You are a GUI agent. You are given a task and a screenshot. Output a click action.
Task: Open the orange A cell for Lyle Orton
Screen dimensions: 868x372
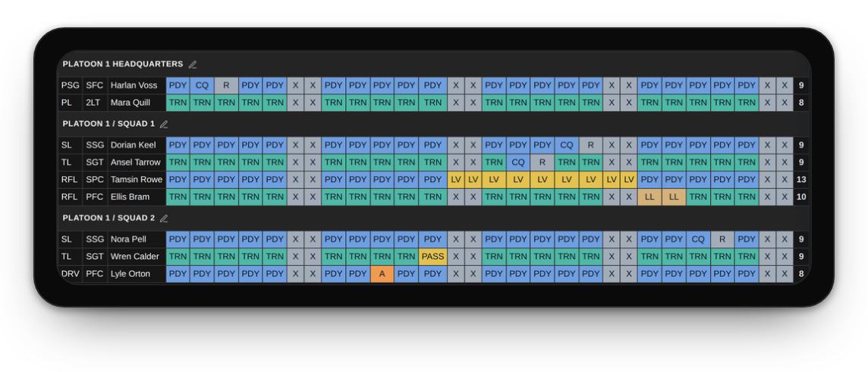tap(382, 274)
